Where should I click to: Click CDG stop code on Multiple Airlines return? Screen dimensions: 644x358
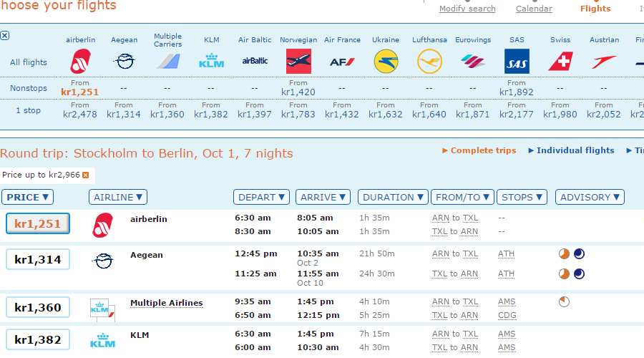pyautogui.click(x=507, y=315)
